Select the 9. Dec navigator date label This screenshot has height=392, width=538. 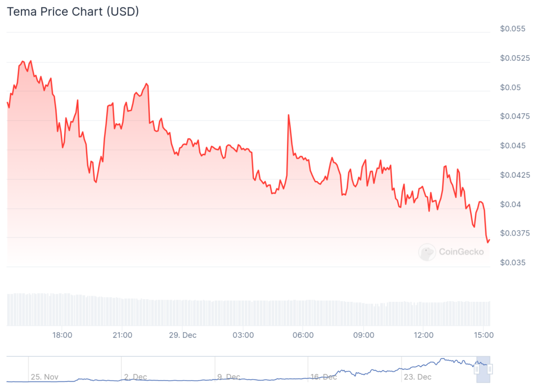tap(229, 377)
